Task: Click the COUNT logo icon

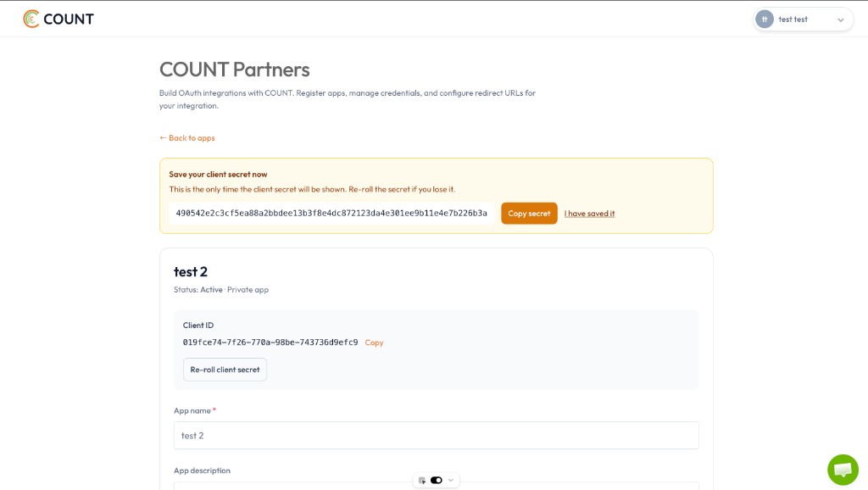Action: 31,19
